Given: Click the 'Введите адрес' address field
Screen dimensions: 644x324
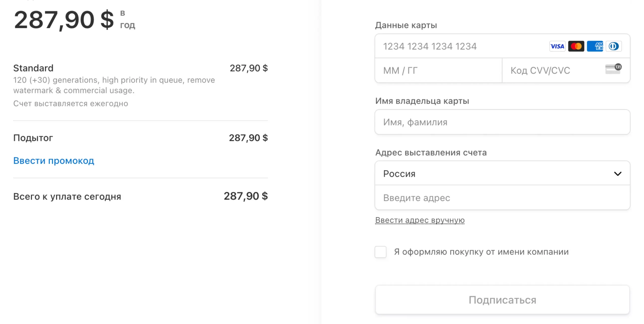Looking at the screenshot, I should pos(502,198).
